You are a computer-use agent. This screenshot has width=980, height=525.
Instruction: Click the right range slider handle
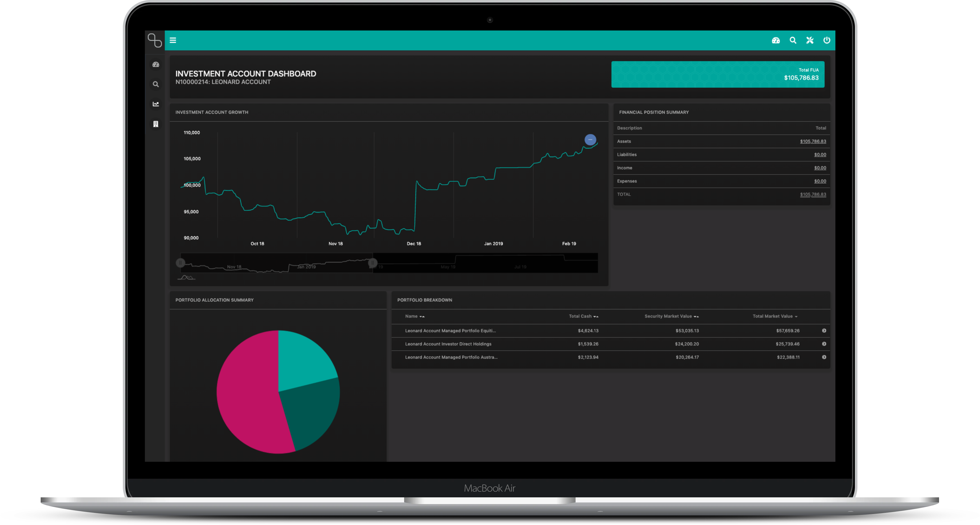click(x=373, y=263)
